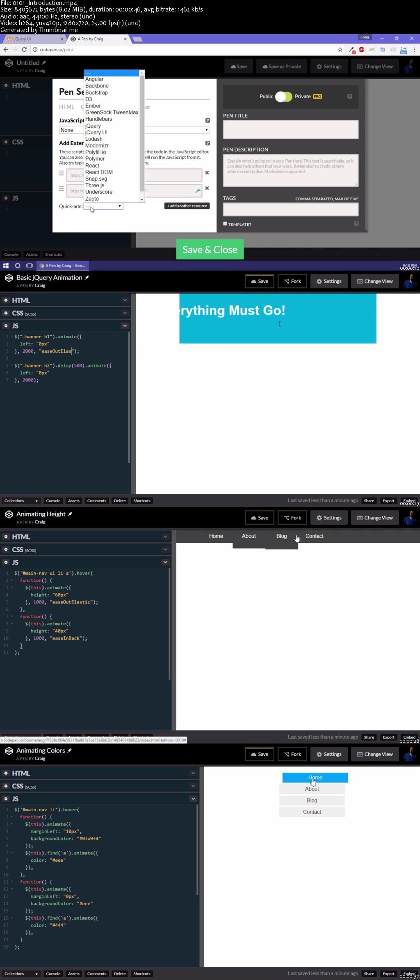The image size is (420, 980).
Task: Click the pencil icon next to Untitled title
Action: click(44, 63)
